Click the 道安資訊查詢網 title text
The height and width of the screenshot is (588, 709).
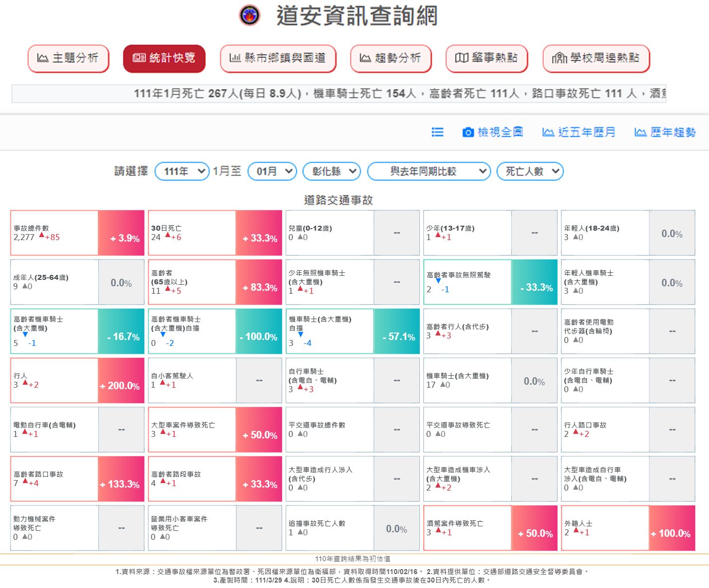[x=357, y=16]
